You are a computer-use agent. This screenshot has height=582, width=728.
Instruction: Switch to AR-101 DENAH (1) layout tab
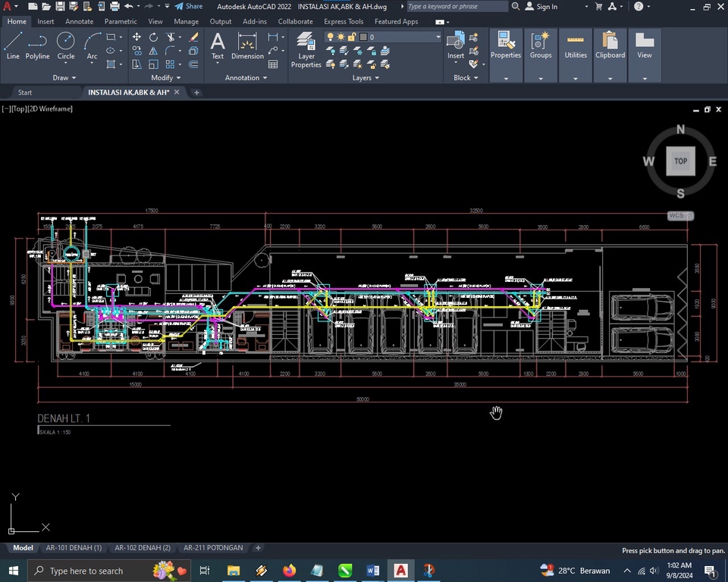(74, 548)
